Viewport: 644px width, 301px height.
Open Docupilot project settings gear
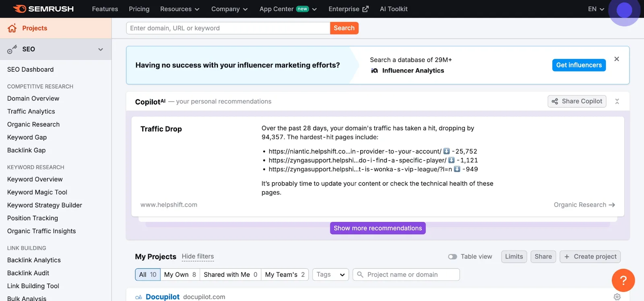(x=617, y=297)
